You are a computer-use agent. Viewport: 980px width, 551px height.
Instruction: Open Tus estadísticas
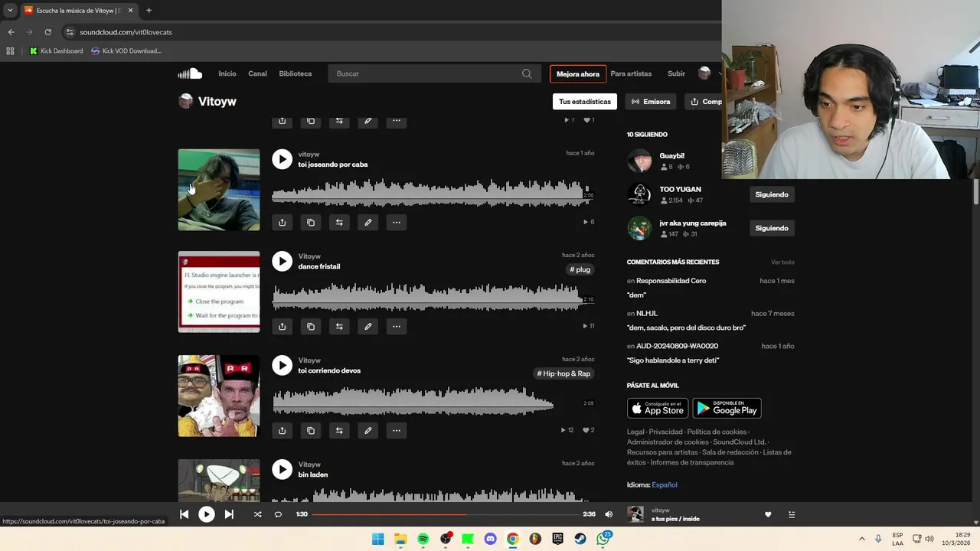click(585, 102)
